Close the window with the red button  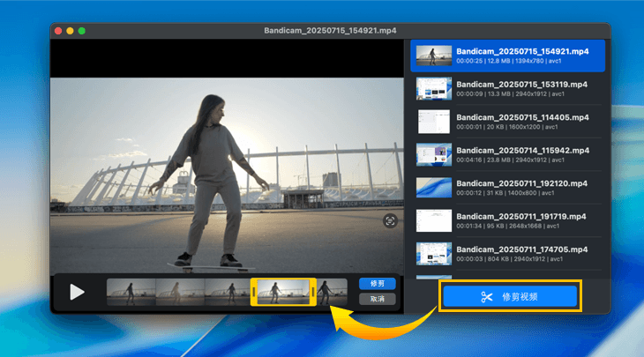(58, 31)
